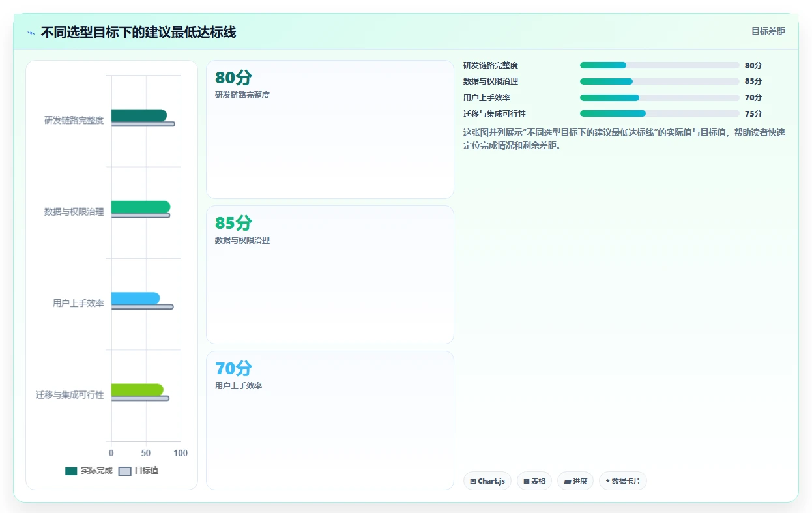The width and height of the screenshot is (812, 513).
Task: Click the green 数据与权限治理 actual bar
Action: 141,207
